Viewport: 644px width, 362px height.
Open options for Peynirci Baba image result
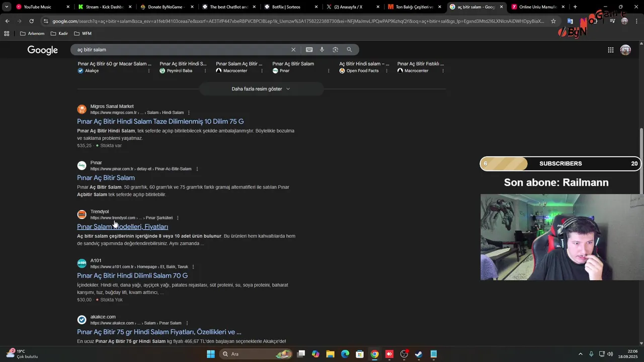pyautogui.click(x=205, y=71)
